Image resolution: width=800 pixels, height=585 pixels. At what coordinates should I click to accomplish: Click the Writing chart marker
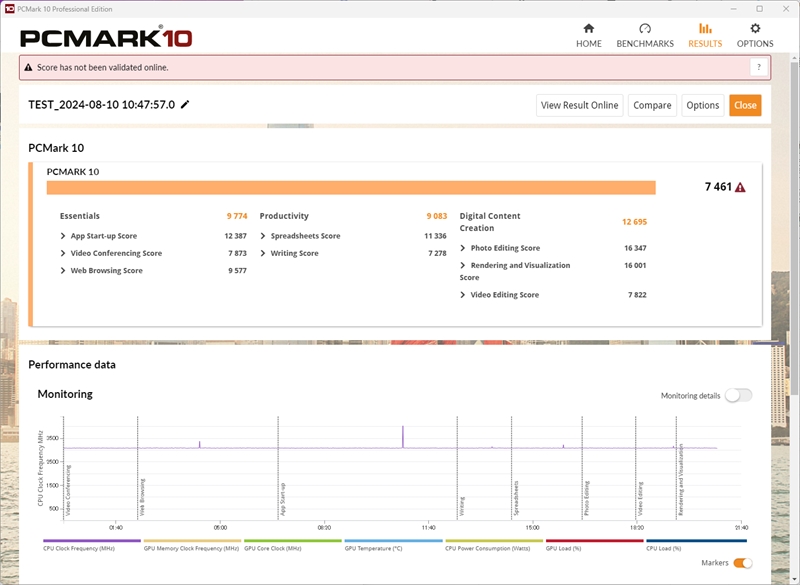coord(462,506)
